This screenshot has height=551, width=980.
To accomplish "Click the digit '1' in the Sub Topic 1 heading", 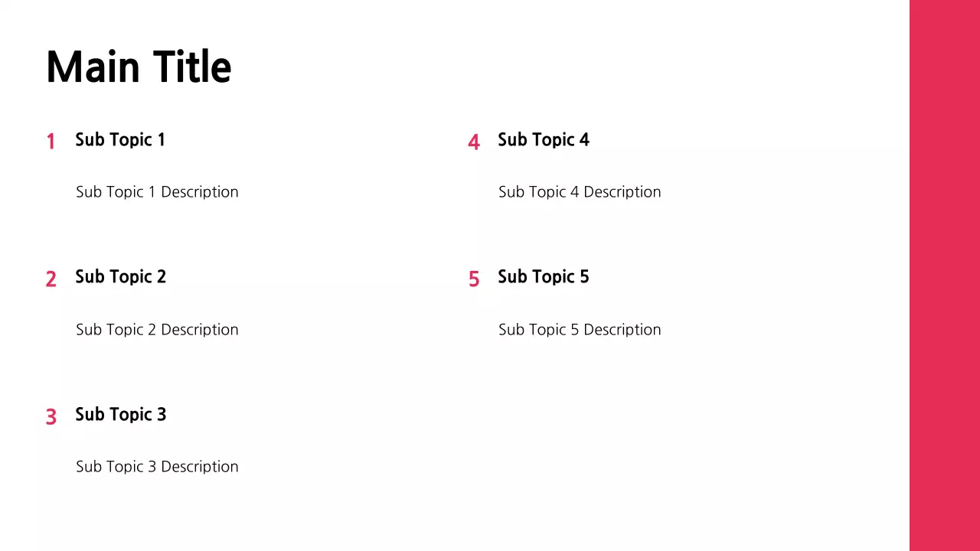I will 161,139.
